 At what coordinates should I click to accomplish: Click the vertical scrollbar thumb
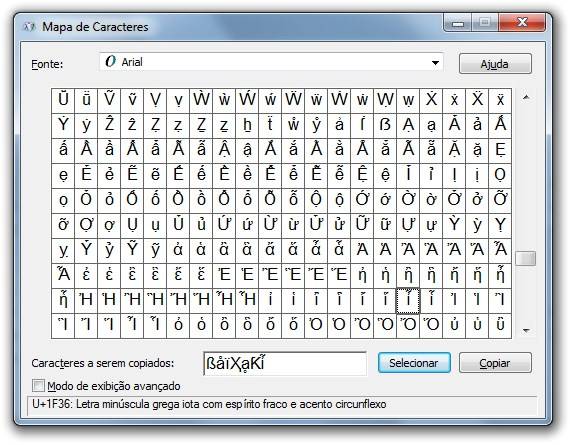[x=526, y=258]
